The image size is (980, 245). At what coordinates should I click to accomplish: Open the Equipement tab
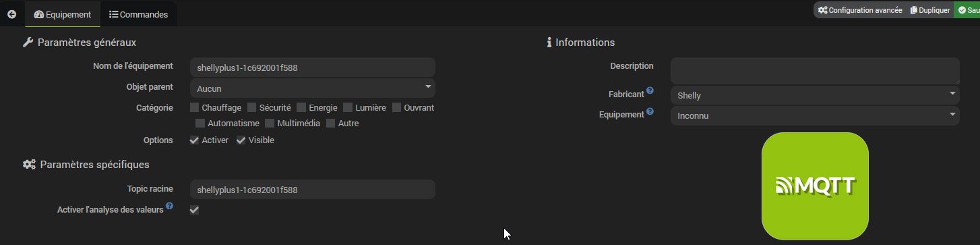pos(62,14)
